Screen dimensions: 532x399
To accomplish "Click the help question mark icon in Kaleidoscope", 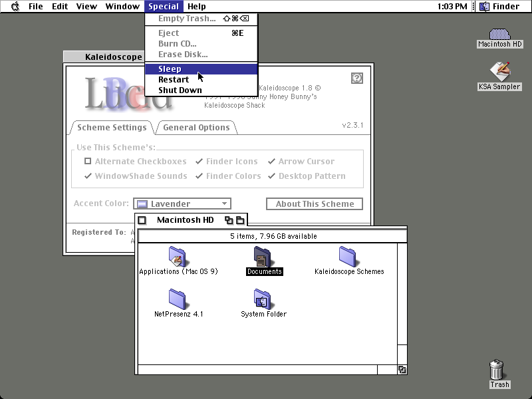I will point(357,78).
